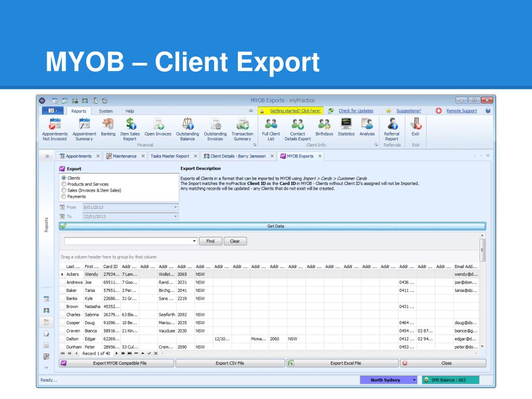
Task: Open the Analysis report
Action: tap(367, 127)
